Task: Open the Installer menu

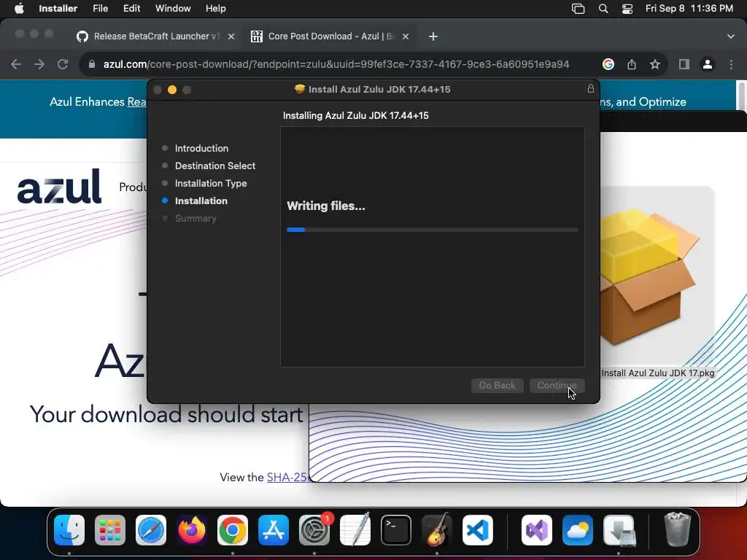Action: click(x=58, y=9)
